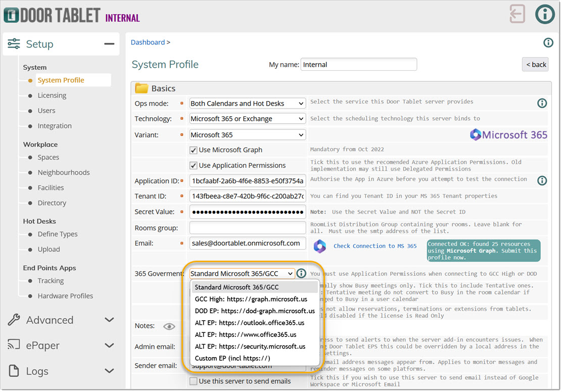Click the Door Tablet logo icon

[x=11, y=15]
